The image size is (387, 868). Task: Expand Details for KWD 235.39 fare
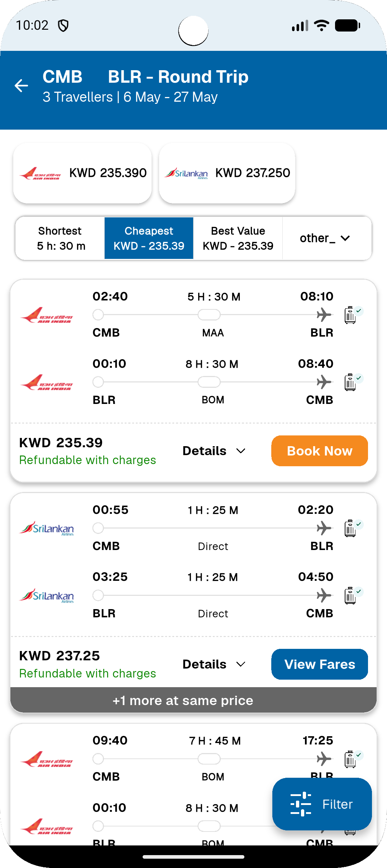click(214, 451)
